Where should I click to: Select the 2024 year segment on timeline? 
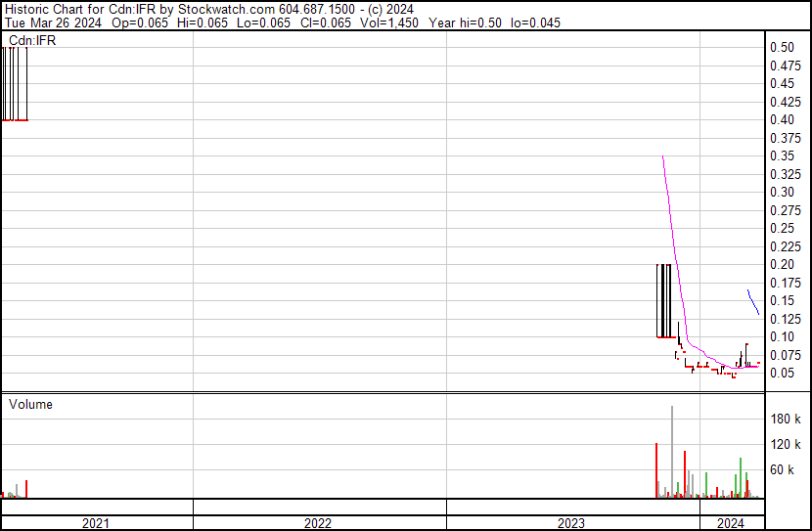pos(732,522)
